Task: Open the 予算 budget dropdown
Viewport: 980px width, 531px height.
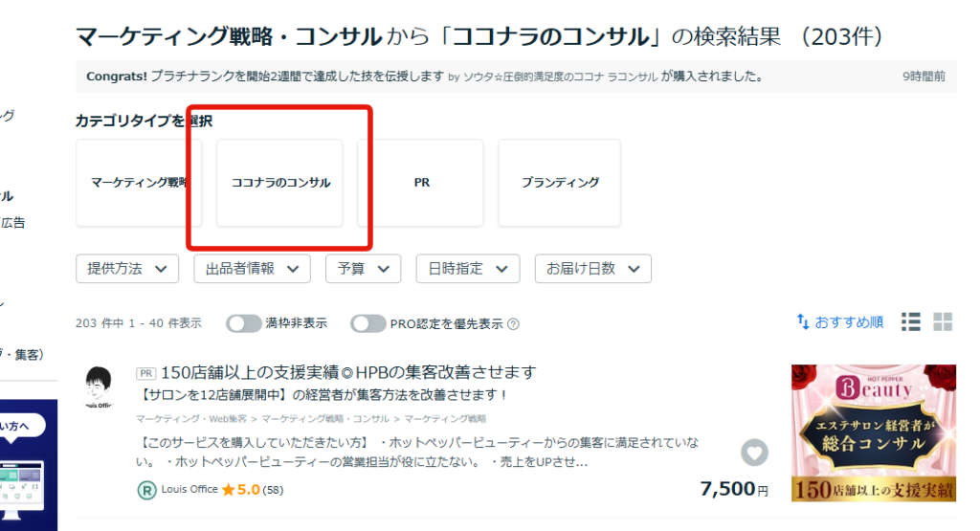Action: pos(363,269)
